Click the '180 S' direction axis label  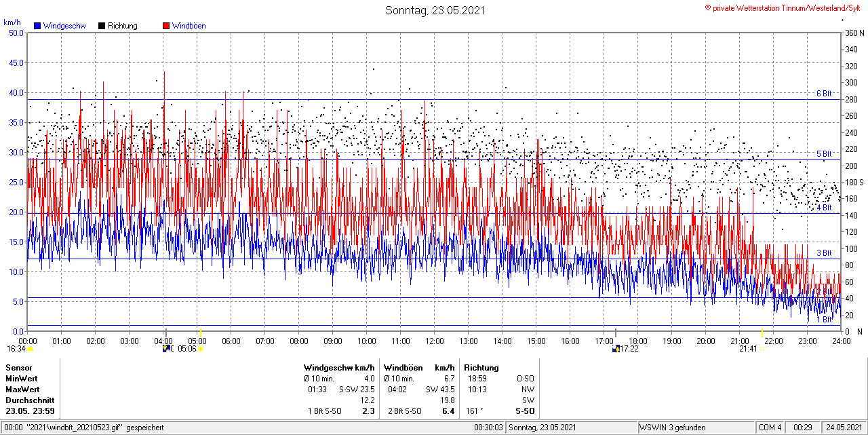tap(854, 182)
